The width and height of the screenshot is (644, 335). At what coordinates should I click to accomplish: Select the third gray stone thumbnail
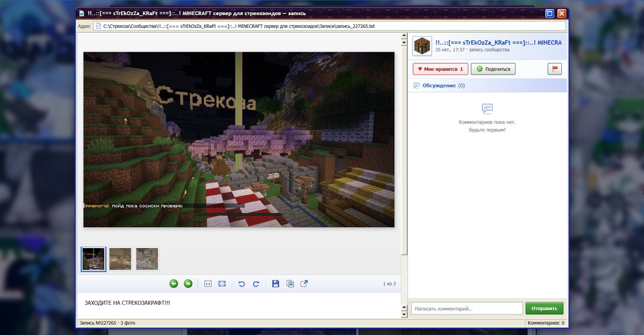point(147,259)
